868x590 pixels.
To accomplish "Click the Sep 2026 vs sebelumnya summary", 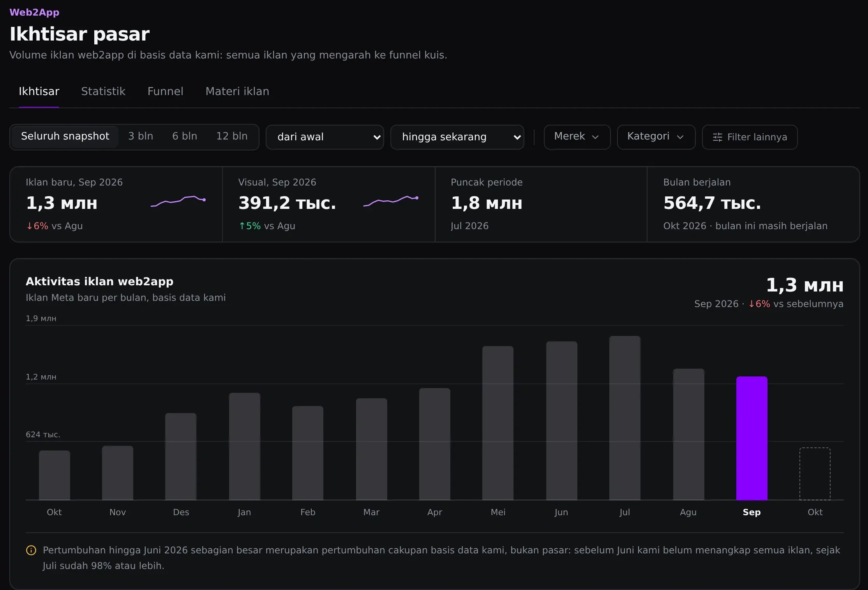I will coord(769,304).
